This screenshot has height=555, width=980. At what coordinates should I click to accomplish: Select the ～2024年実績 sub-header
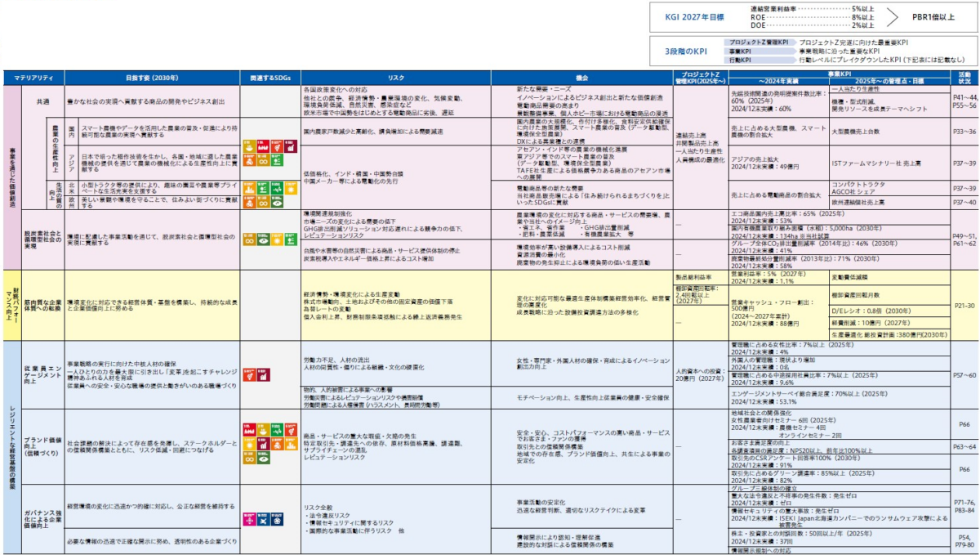click(778, 83)
